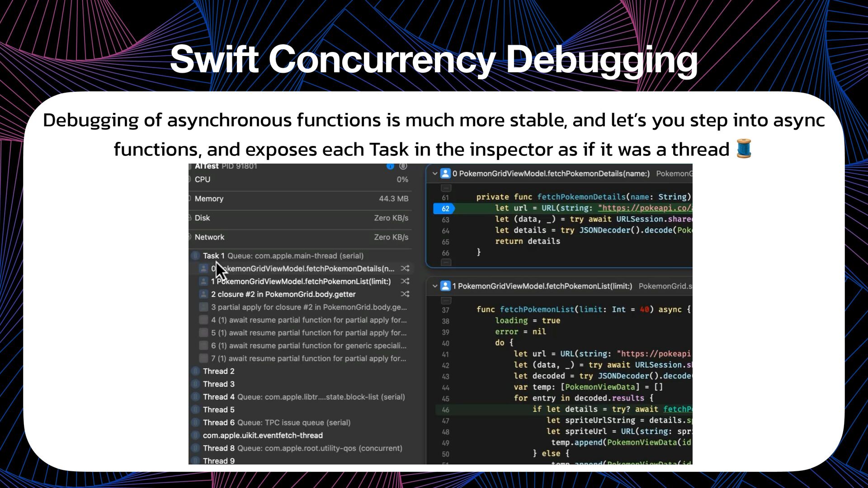This screenshot has height=488, width=868.
Task: Click the com.apple.uikit.eventfetch-thread icon
Action: tap(195, 436)
